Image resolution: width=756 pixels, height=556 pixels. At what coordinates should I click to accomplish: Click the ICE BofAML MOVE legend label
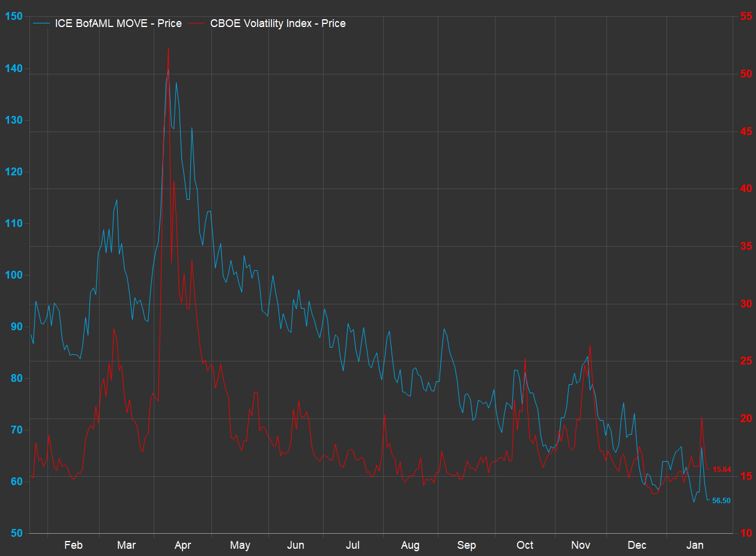pos(118,23)
